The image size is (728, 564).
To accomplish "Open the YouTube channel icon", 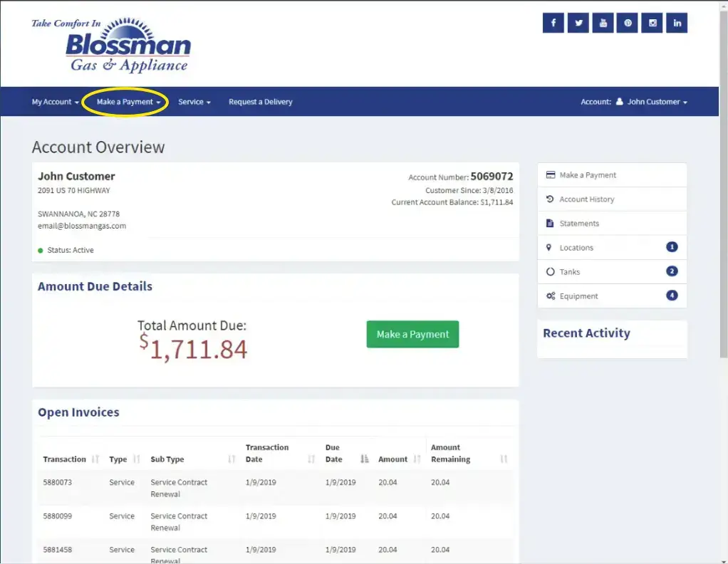I will click(x=603, y=23).
